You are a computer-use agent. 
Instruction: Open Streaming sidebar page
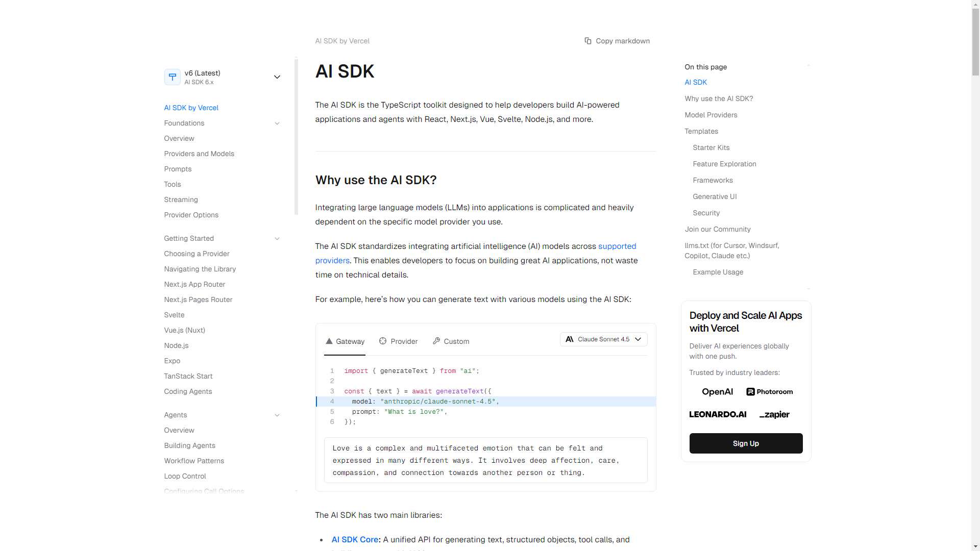point(181,200)
